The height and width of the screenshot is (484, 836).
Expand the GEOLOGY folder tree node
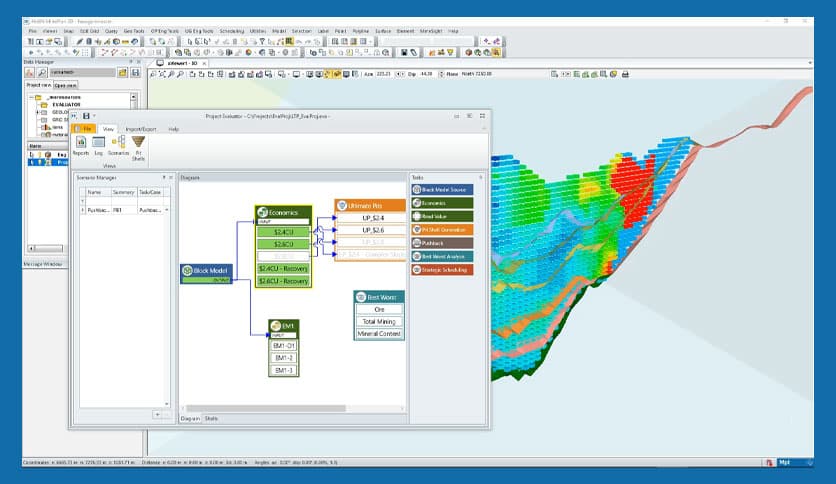[38, 112]
